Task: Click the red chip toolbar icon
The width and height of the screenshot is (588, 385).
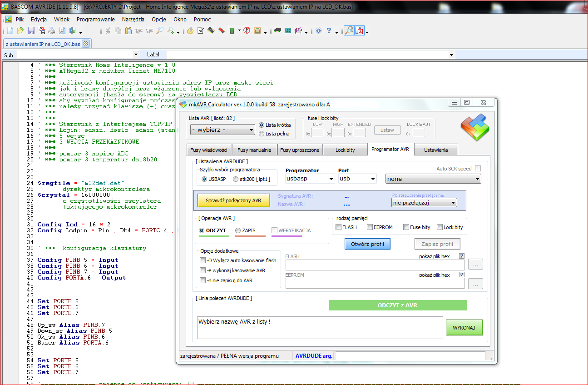Action: pos(222,31)
